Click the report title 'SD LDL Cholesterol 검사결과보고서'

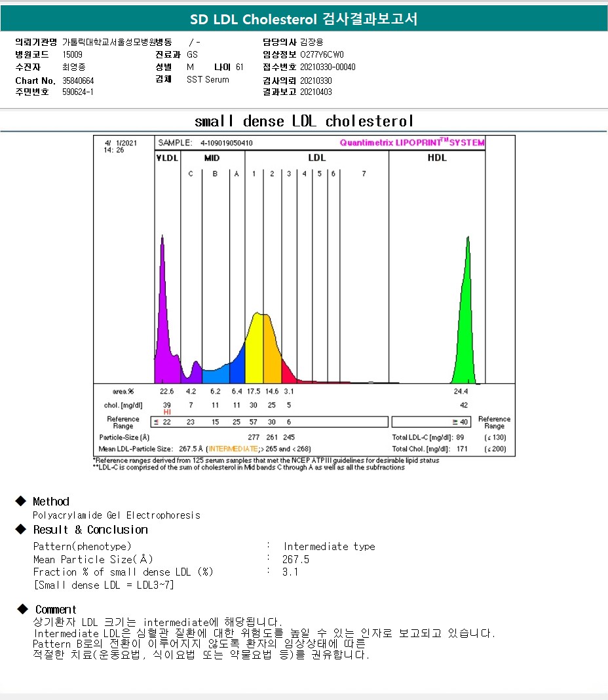304,19
